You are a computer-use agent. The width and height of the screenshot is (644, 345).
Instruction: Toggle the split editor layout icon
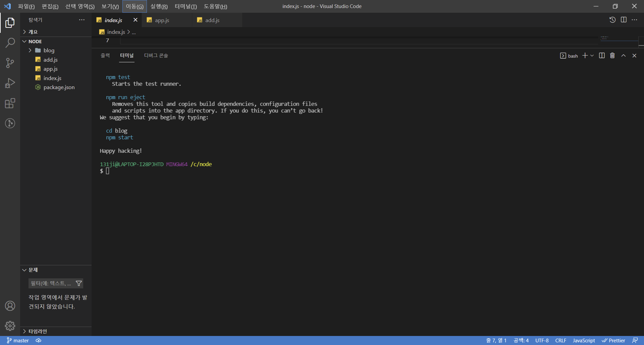[x=624, y=20]
